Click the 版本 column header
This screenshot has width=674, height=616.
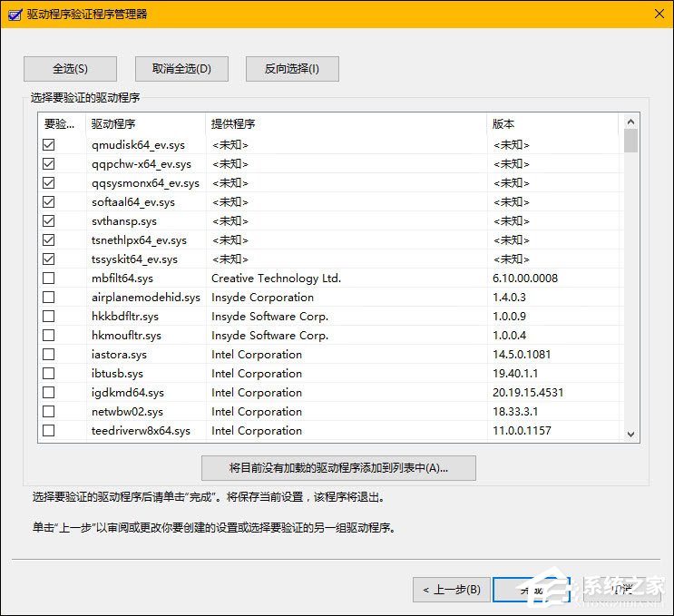pos(552,124)
